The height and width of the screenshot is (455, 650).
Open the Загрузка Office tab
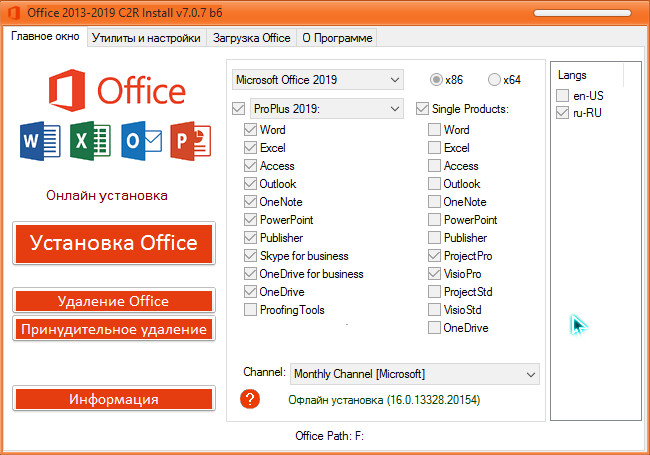(x=251, y=38)
